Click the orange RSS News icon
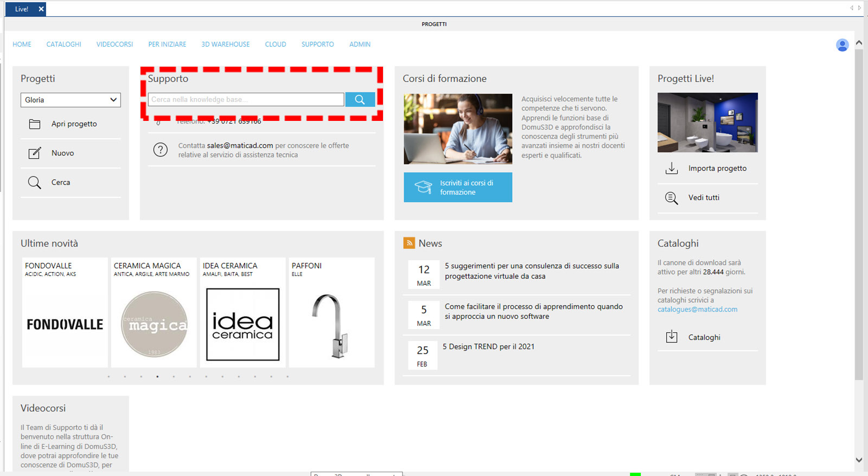This screenshot has height=476, width=868. point(409,243)
